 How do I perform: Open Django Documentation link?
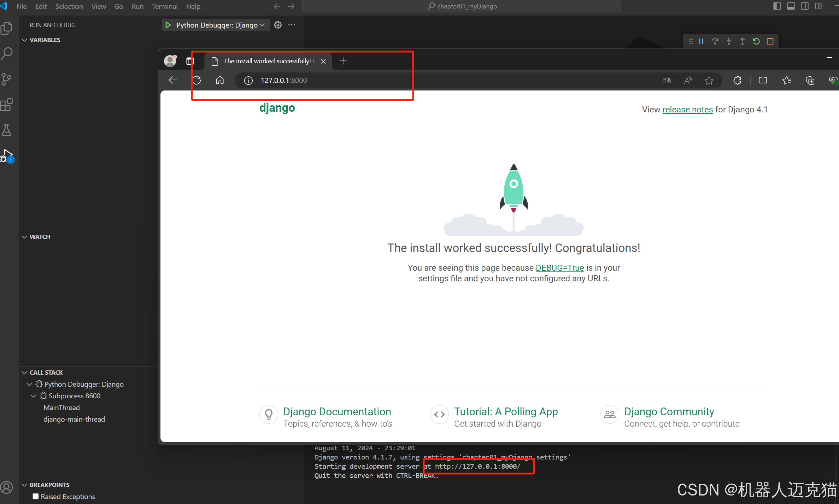tap(337, 412)
